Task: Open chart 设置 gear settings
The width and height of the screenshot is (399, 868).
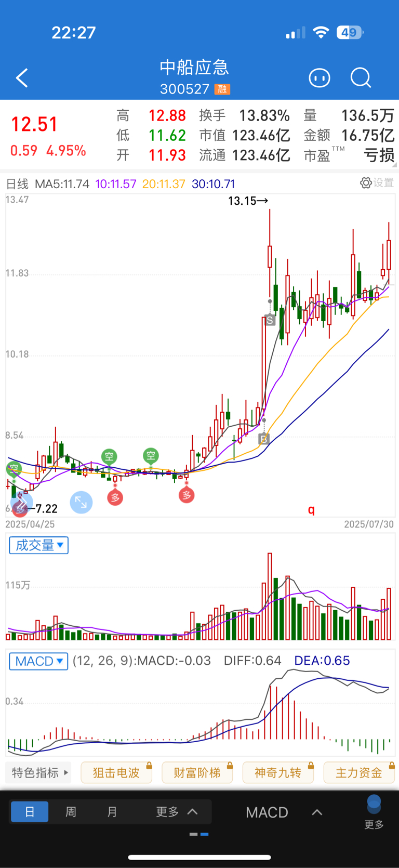Action: [377, 183]
